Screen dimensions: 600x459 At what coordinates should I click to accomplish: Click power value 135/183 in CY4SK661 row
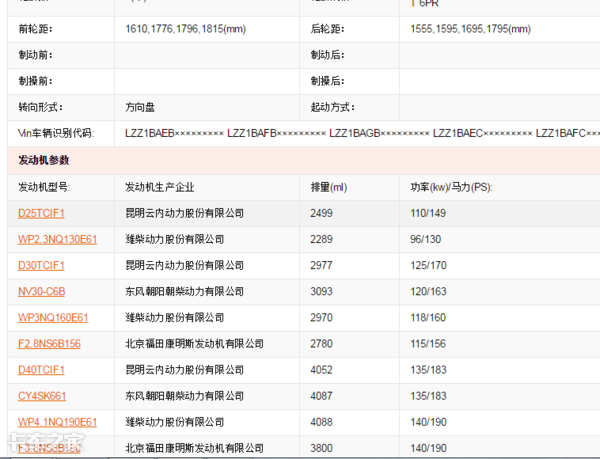point(428,396)
